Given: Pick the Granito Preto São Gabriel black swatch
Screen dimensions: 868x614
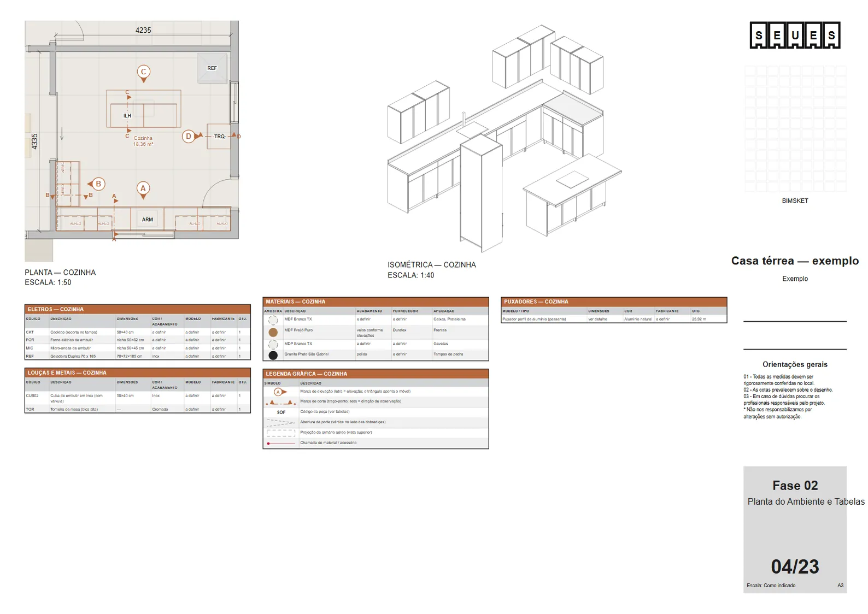Looking at the screenshot, I should 273,355.
